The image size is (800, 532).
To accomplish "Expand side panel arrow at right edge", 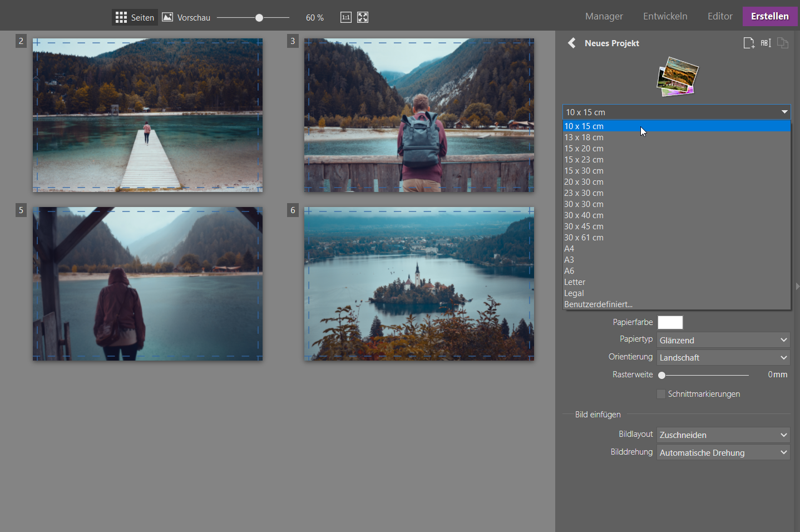I will click(x=797, y=286).
